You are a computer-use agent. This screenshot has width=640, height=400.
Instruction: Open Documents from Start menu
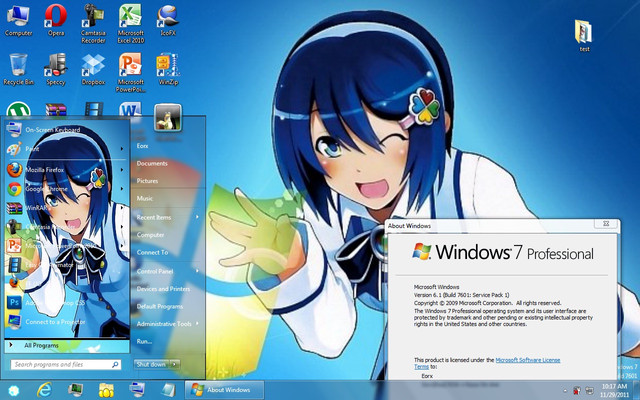(x=152, y=163)
